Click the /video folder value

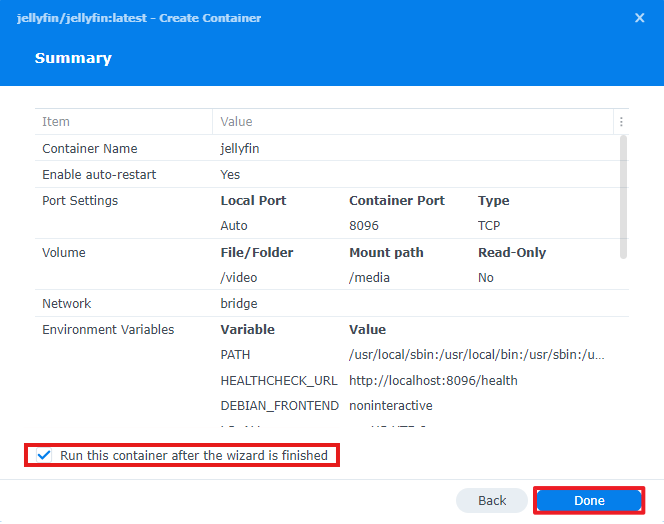pyautogui.click(x=238, y=278)
